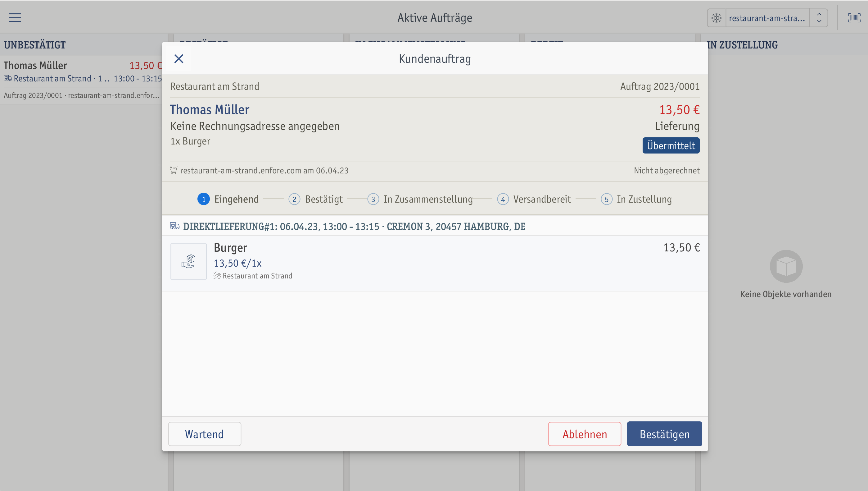Click the Burger line total 13,50 €
The width and height of the screenshot is (868, 491).
(682, 248)
